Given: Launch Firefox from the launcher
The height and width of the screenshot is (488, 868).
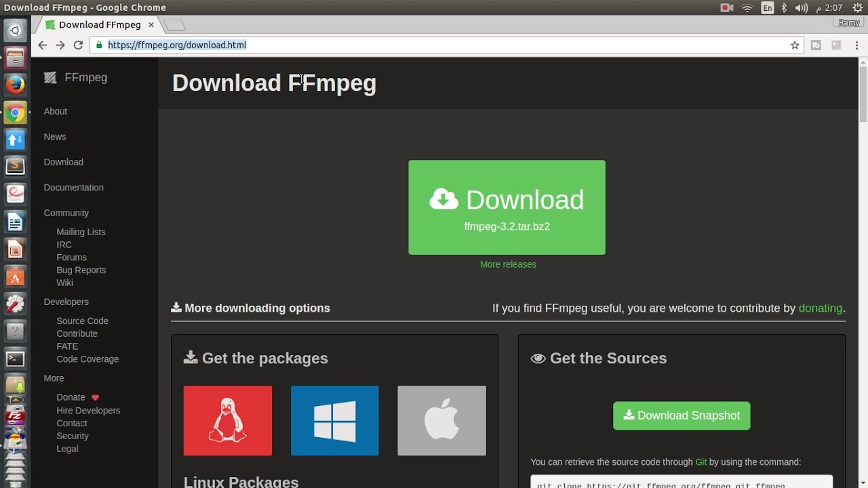Looking at the screenshot, I should (15, 85).
